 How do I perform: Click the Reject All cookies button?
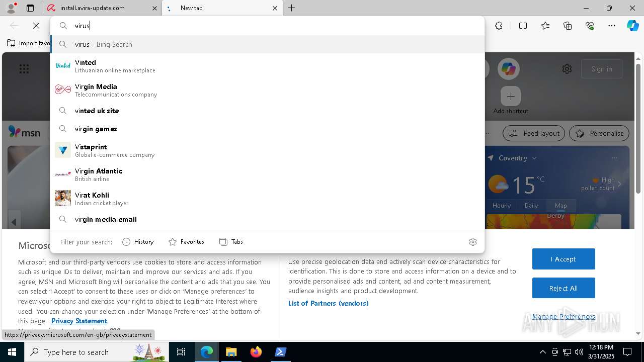coord(563,288)
